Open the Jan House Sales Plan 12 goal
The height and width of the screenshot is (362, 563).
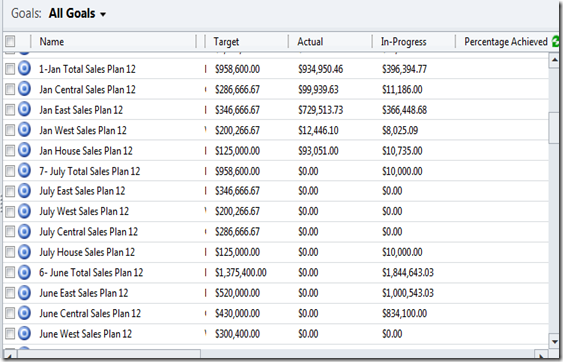point(86,151)
